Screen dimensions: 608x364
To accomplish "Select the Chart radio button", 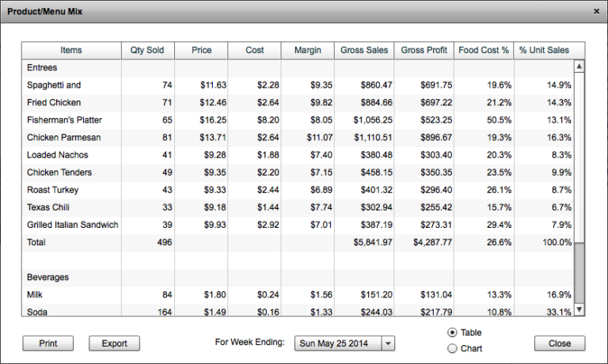I will (x=452, y=348).
